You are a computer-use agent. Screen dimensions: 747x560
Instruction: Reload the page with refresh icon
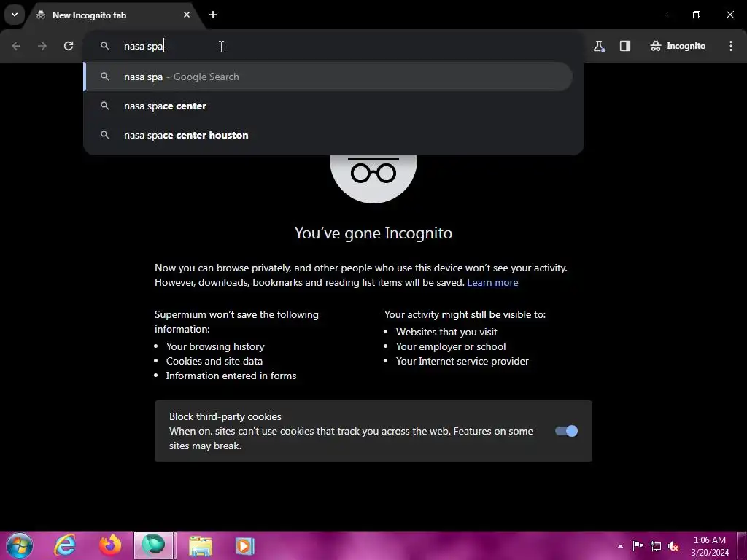(69, 46)
